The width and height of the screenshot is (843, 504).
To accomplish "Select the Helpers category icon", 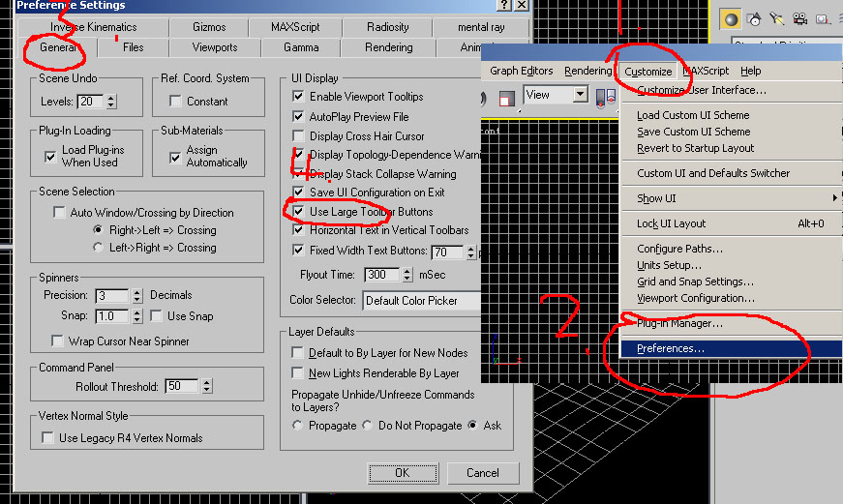I will pos(822,19).
